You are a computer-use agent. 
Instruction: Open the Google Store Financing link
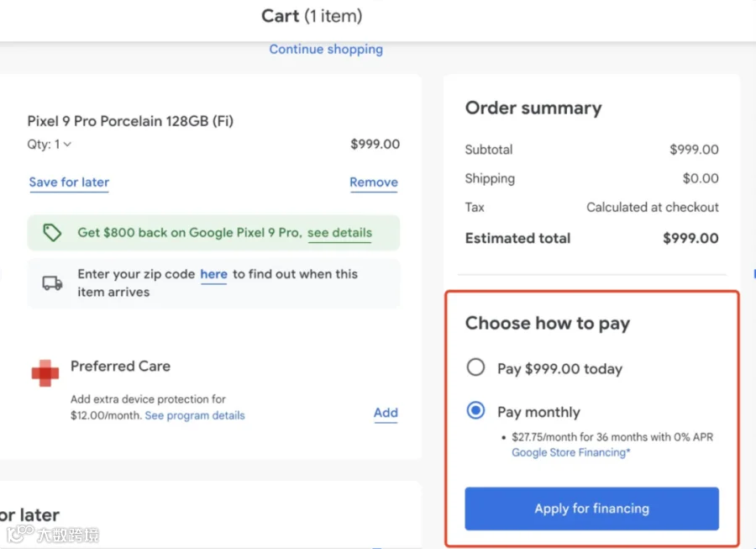pos(570,452)
